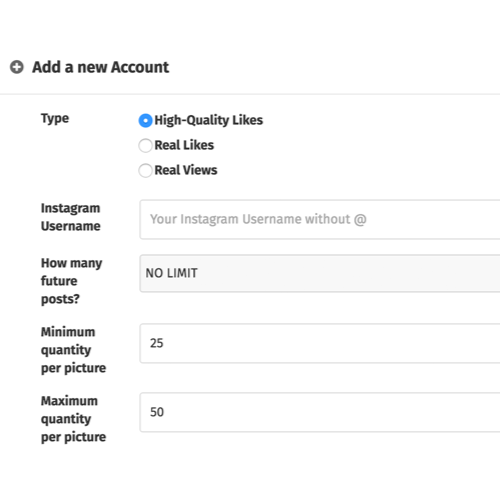Open the NO LIMIT future posts dropdown

(x=320, y=273)
